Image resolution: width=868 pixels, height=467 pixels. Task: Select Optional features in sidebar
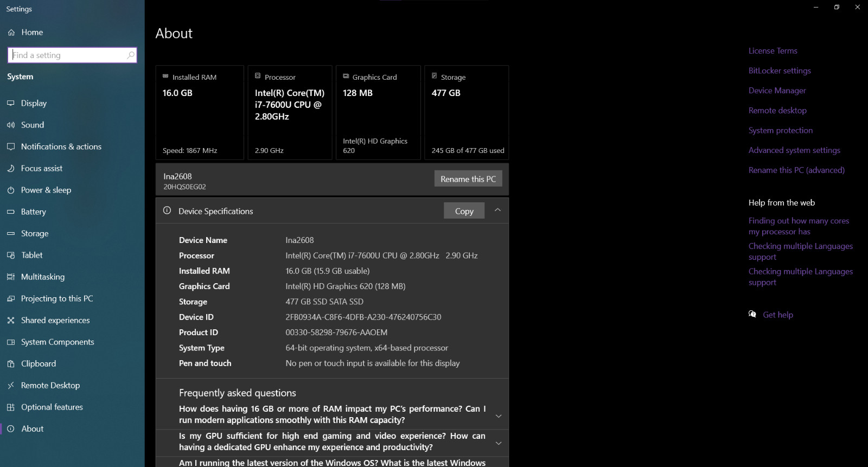72,407
